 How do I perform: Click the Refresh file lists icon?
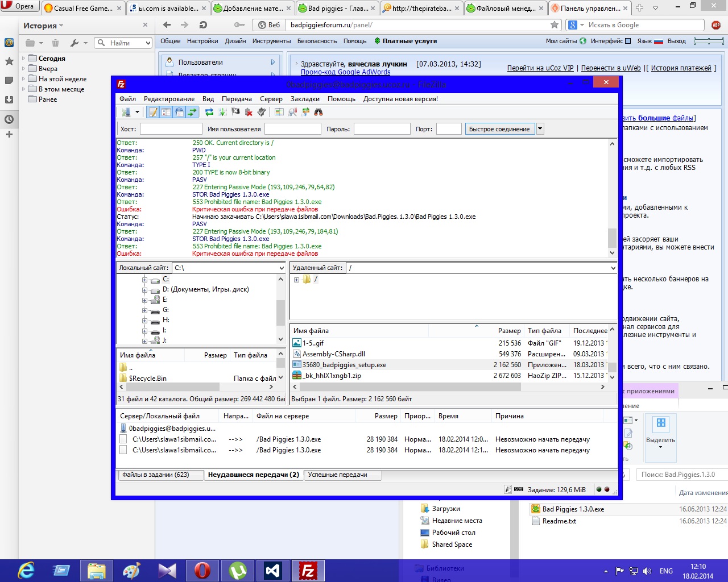pos(209,113)
